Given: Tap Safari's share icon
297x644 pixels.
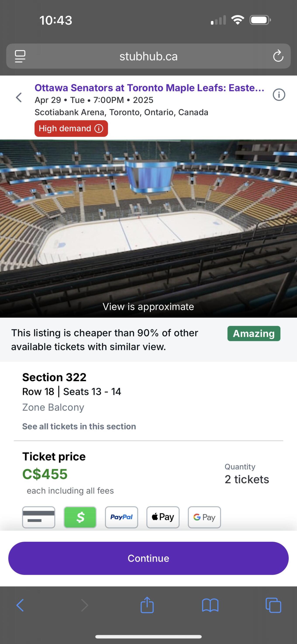Looking at the screenshot, I should [147, 605].
